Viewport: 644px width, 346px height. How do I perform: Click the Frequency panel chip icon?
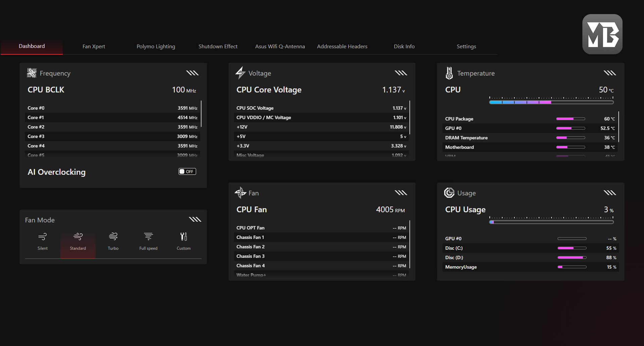[x=32, y=73]
